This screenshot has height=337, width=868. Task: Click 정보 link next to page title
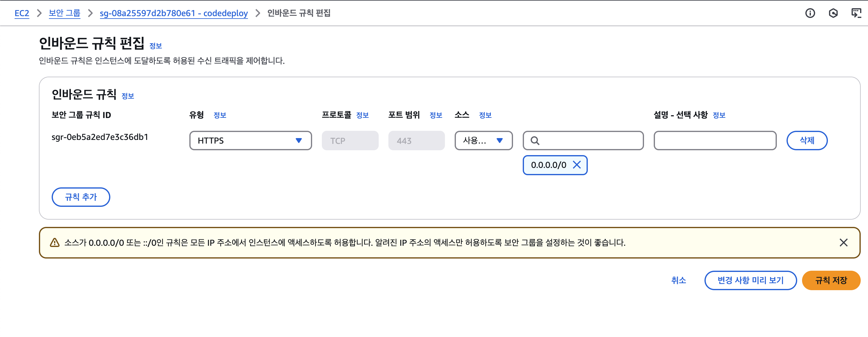(156, 46)
